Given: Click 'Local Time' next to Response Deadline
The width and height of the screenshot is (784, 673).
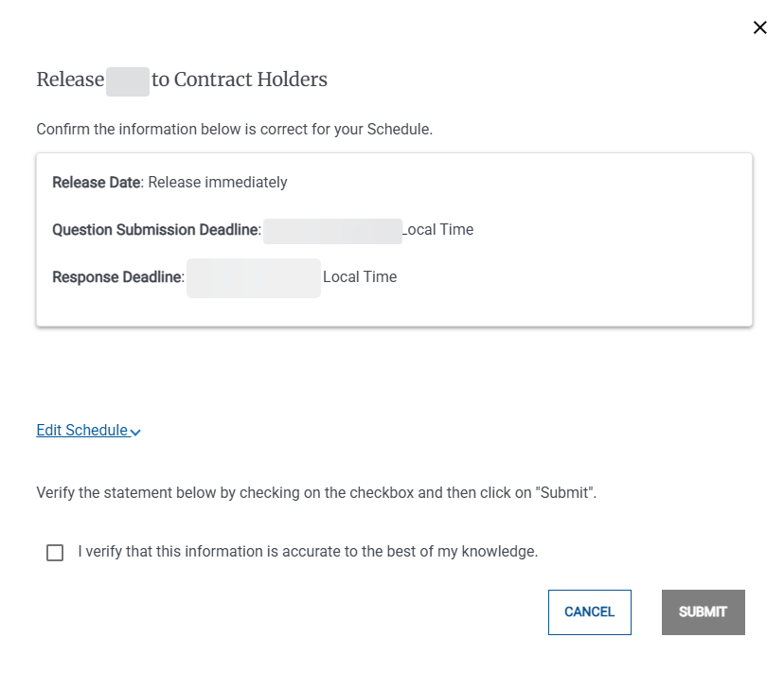Looking at the screenshot, I should 360,276.
